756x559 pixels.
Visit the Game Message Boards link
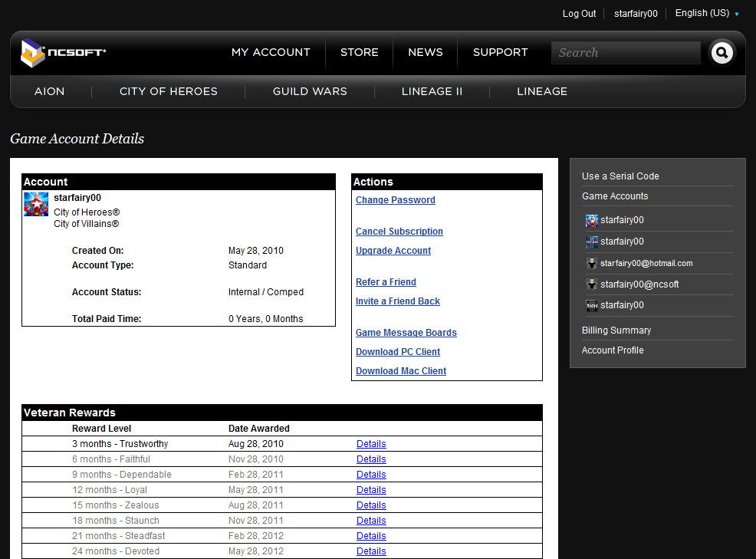406,333
